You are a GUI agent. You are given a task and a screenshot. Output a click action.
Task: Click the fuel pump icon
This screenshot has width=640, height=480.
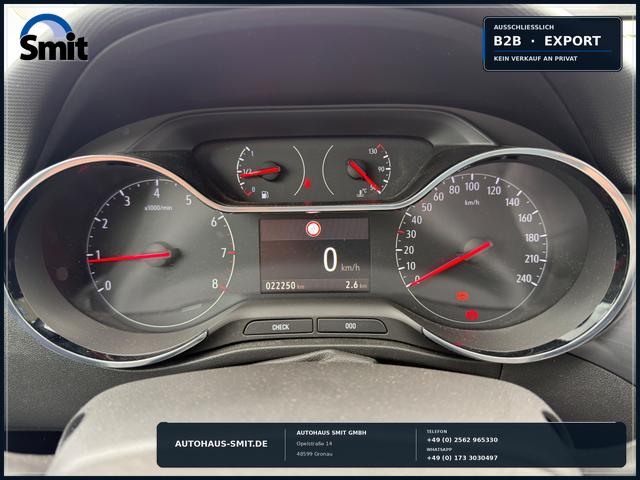[x=265, y=194]
